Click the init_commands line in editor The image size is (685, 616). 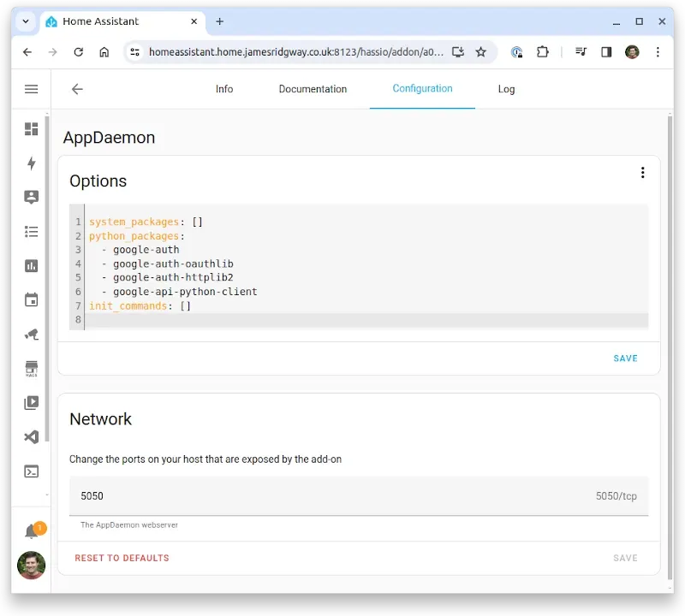coord(140,305)
